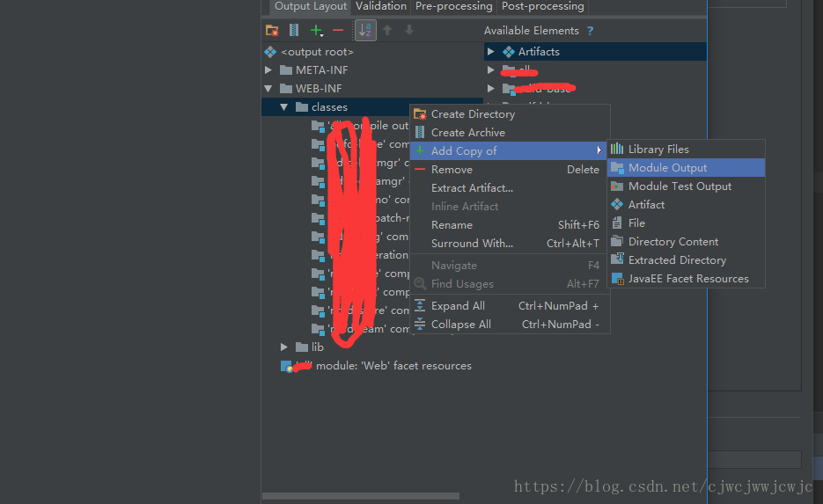Click the JavaEE Facet Resources icon

point(618,279)
